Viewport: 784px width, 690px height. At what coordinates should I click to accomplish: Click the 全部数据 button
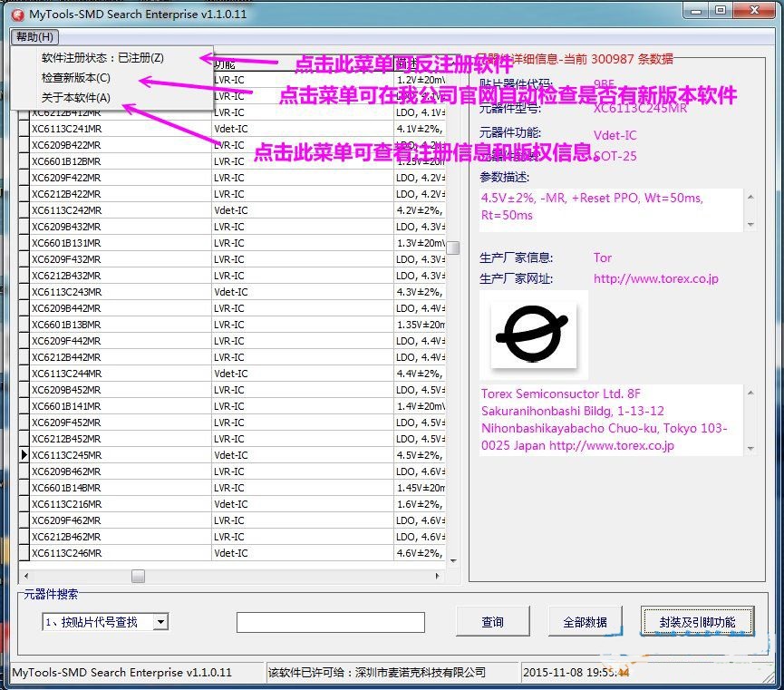(585, 621)
